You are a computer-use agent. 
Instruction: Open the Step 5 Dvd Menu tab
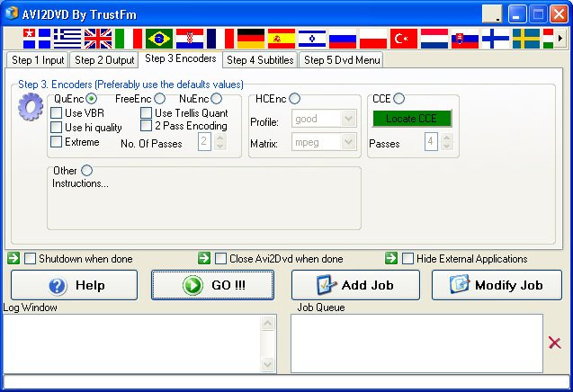(342, 60)
